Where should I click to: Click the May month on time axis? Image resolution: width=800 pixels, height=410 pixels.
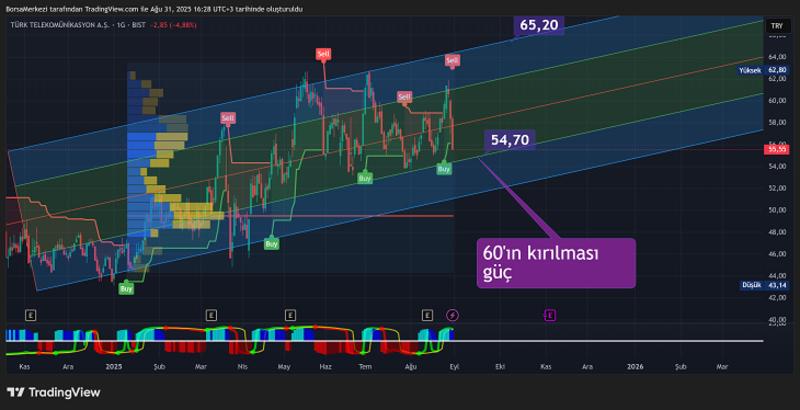pos(284,366)
